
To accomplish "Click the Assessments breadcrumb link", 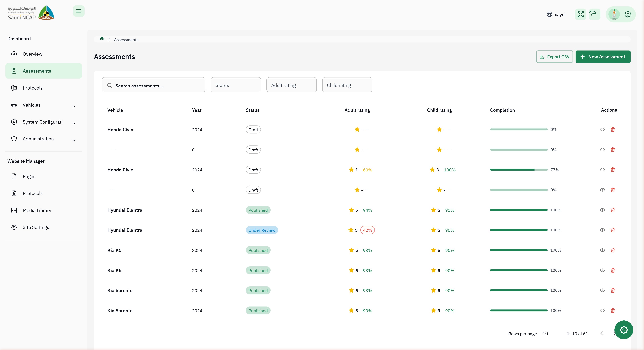I will (x=126, y=40).
